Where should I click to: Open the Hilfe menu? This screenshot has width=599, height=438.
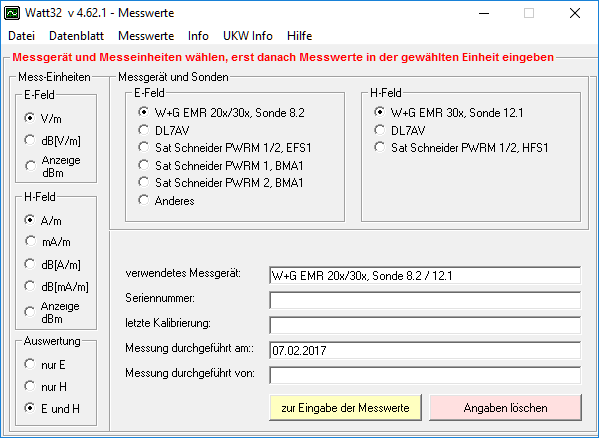pos(300,36)
